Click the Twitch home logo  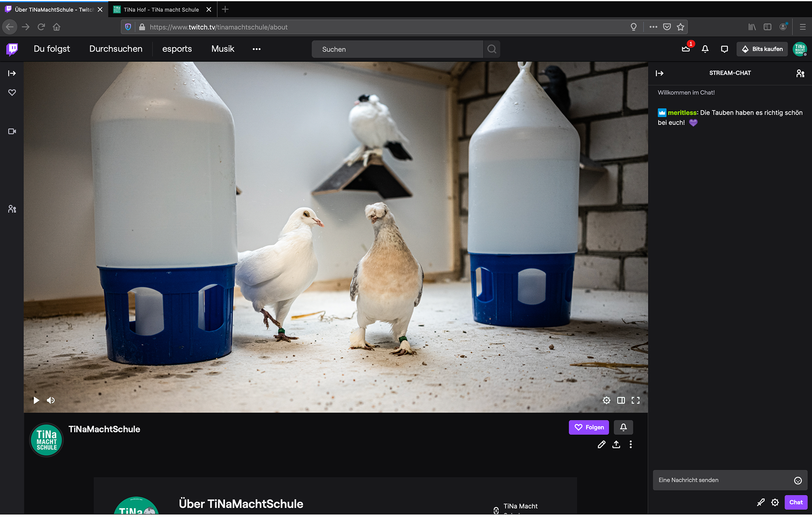click(x=12, y=49)
